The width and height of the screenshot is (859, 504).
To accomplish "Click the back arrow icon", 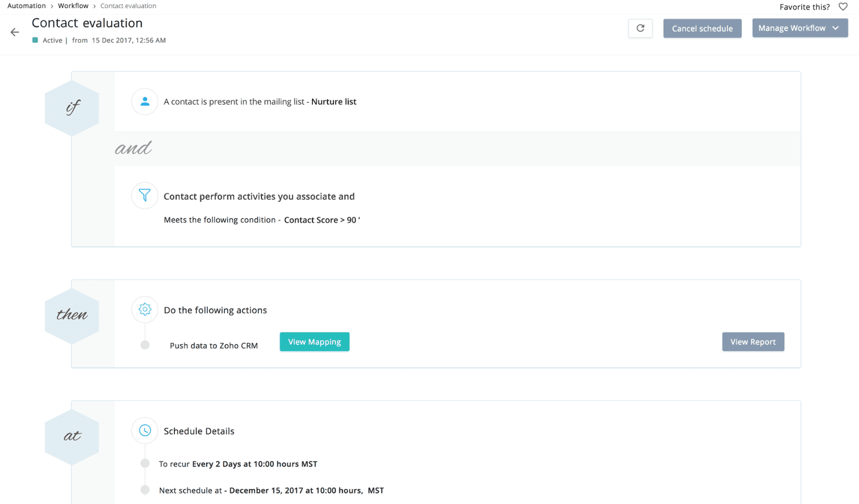I will click(14, 32).
